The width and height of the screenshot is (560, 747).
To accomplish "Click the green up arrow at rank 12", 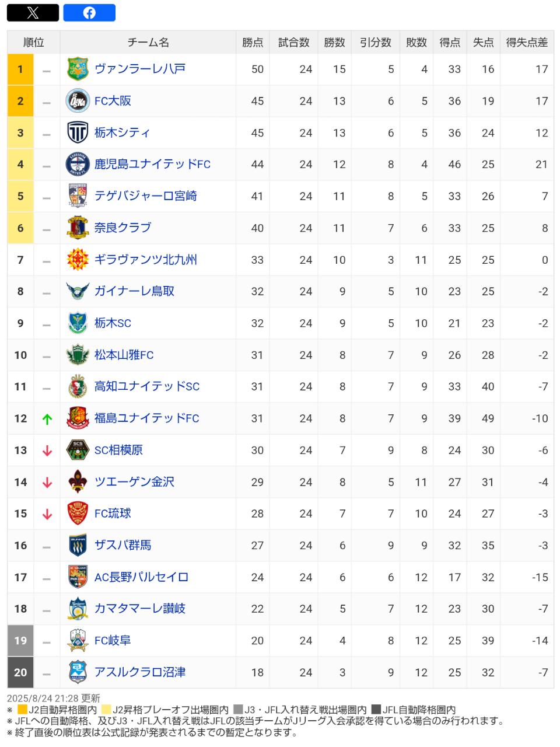I will pos(47,419).
